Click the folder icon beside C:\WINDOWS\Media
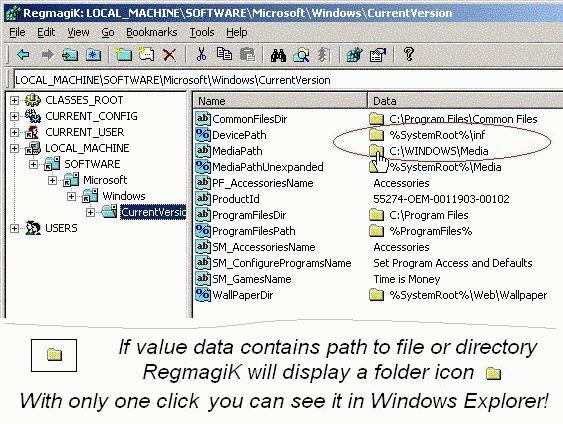This screenshot has width=563, height=424. point(376,151)
